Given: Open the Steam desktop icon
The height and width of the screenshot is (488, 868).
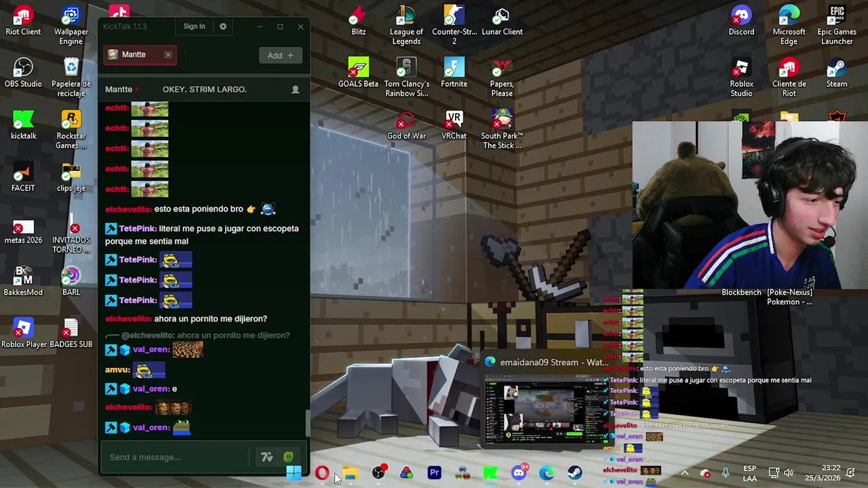Looking at the screenshot, I should point(837,73).
